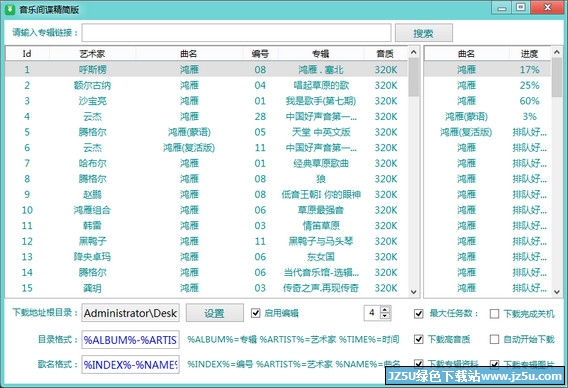Select the album 传奇之声.再现传奇 cell
The width and height of the screenshot is (568, 388).
click(x=321, y=288)
